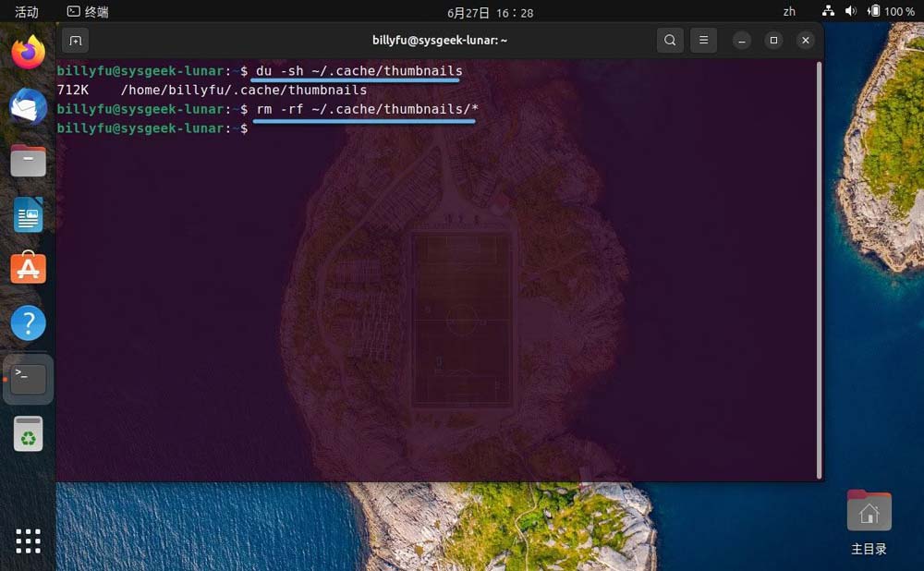Click the volume speaker icon
The width and height of the screenshot is (924, 571).
[850, 11]
